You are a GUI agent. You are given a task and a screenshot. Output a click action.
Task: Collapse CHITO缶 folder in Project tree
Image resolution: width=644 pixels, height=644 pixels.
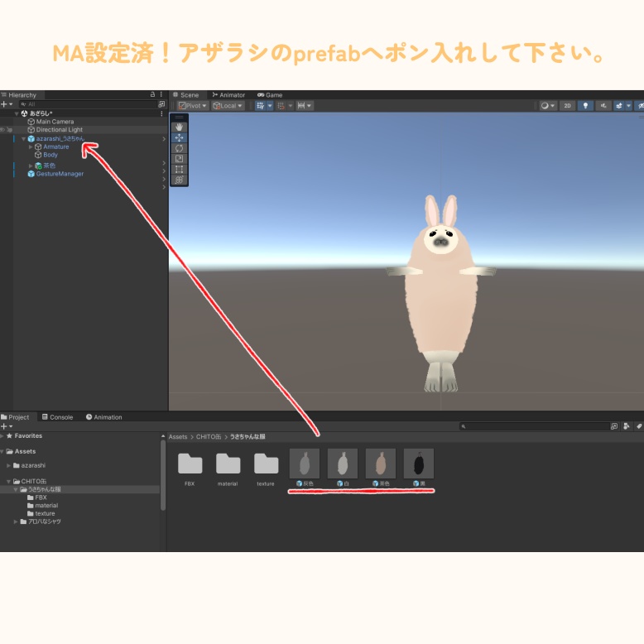(8, 482)
